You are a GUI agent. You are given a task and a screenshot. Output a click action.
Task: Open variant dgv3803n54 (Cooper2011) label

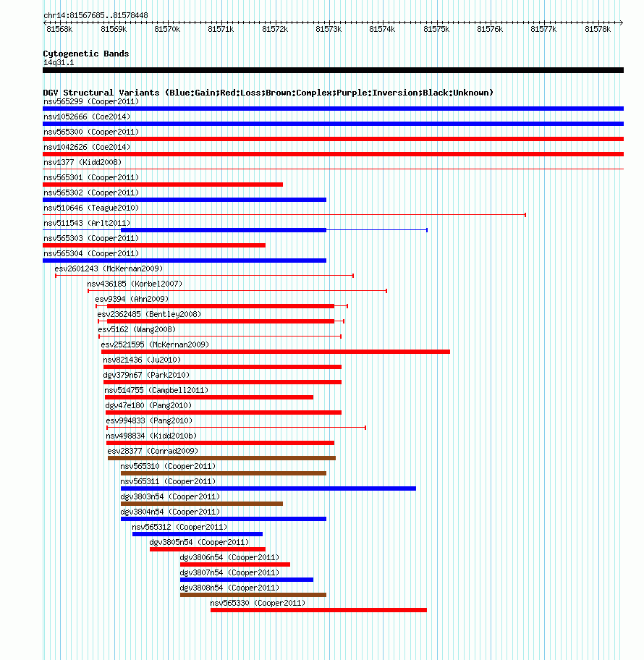[x=170, y=496]
